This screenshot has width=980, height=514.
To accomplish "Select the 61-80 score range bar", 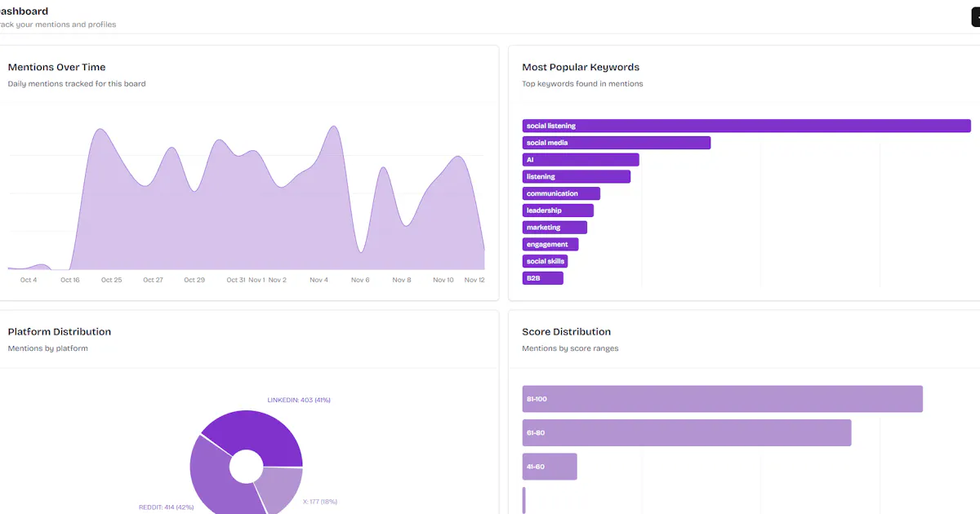I will click(x=687, y=432).
